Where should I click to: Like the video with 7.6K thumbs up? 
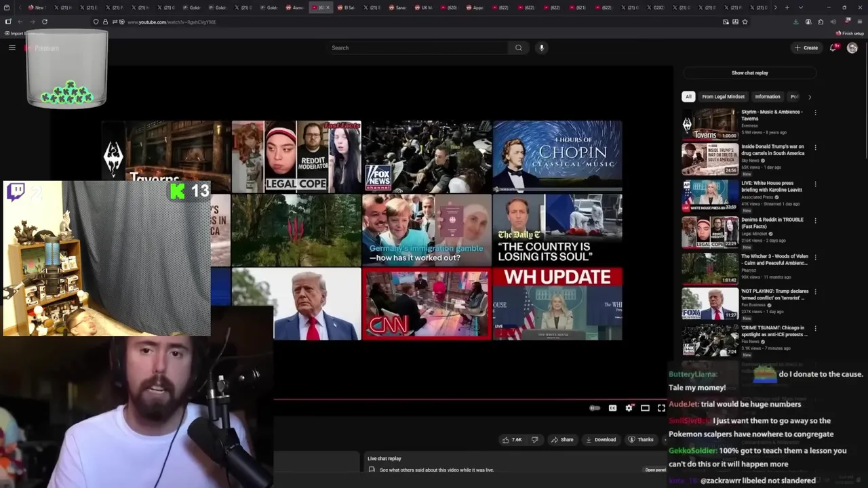pos(512,440)
